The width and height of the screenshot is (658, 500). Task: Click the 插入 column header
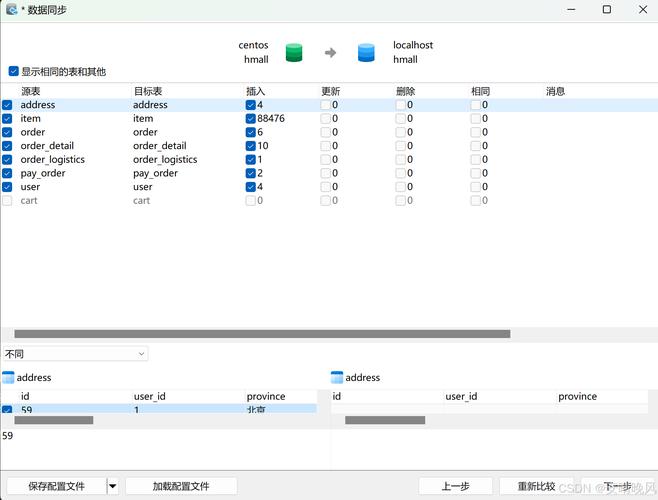pyautogui.click(x=256, y=91)
